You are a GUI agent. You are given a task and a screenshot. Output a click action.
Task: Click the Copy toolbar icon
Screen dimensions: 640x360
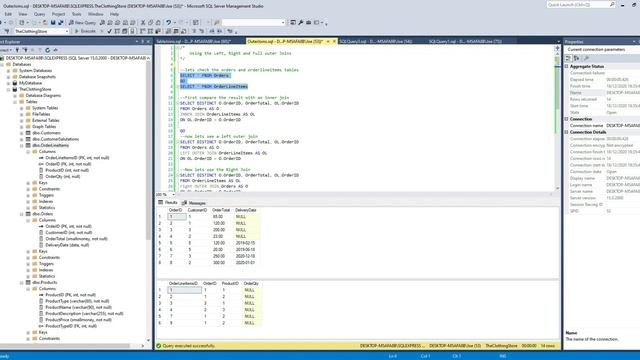click(151, 22)
